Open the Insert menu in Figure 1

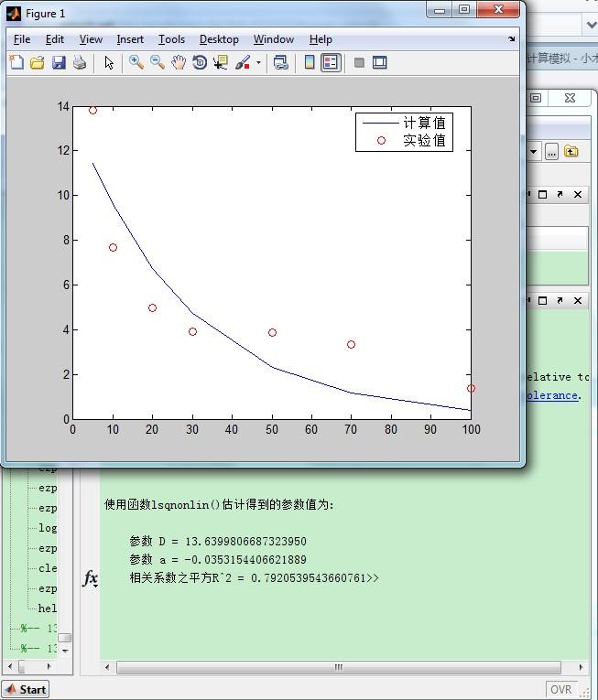coord(130,39)
